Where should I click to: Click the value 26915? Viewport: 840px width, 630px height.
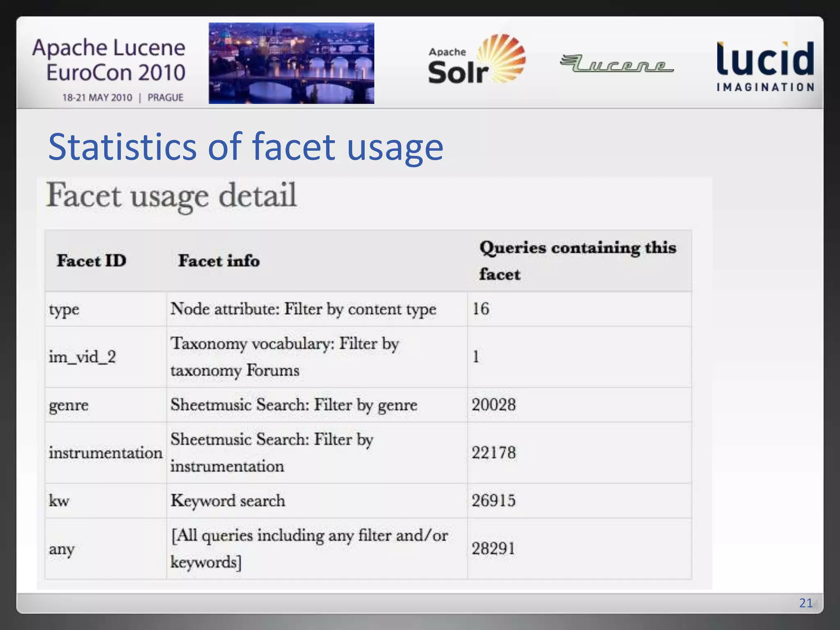(493, 500)
